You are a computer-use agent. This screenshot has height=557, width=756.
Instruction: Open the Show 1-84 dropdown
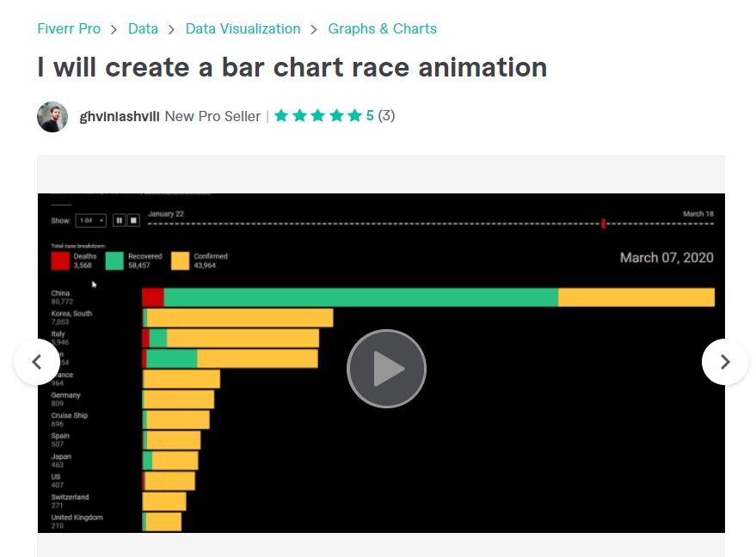coord(90,220)
